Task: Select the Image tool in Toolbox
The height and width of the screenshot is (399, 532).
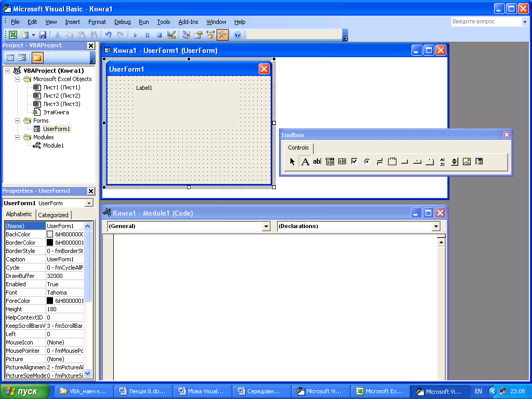Action: click(467, 162)
